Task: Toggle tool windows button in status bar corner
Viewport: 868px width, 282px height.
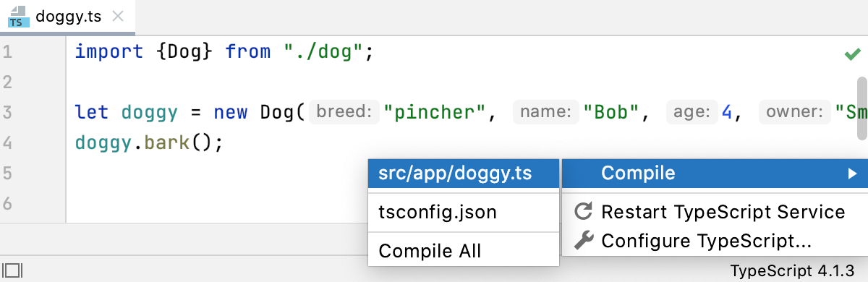Action: [x=14, y=270]
